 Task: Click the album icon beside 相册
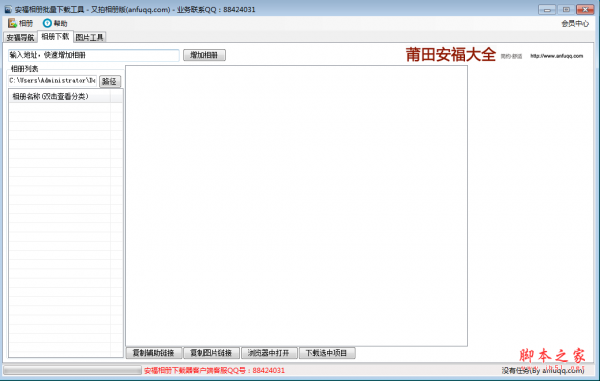tap(12, 23)
